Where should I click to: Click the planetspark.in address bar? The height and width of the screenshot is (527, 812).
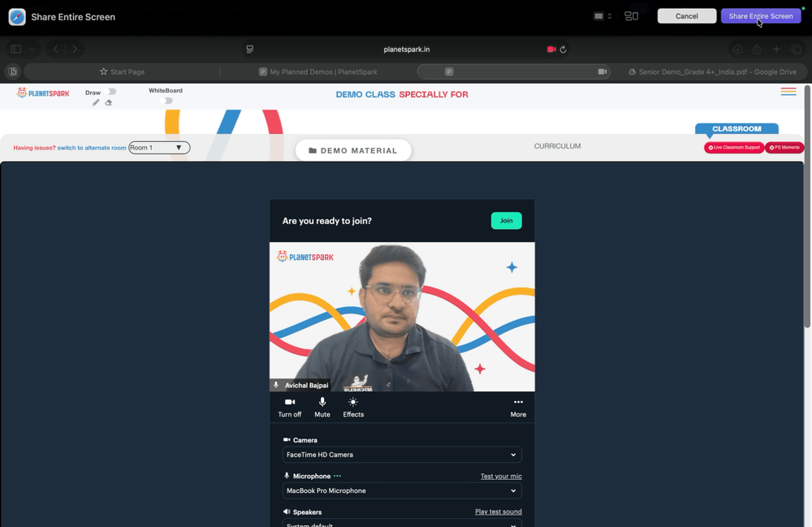pyautogui.click(x=407, y=50)
